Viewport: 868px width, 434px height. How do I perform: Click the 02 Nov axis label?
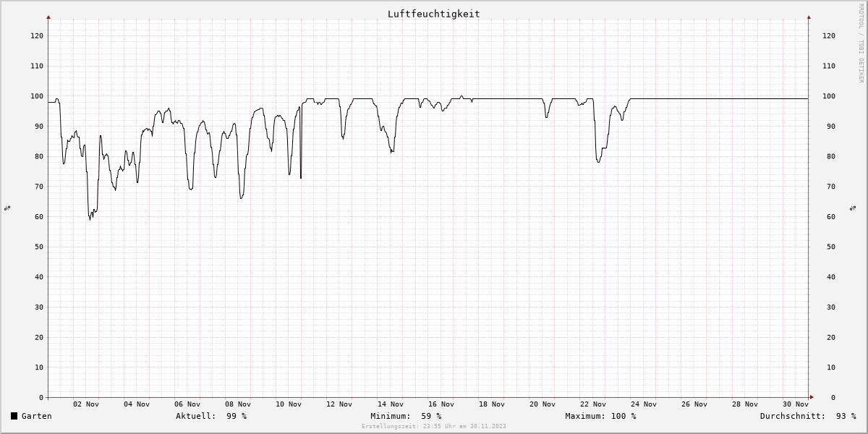coord(87,404)
